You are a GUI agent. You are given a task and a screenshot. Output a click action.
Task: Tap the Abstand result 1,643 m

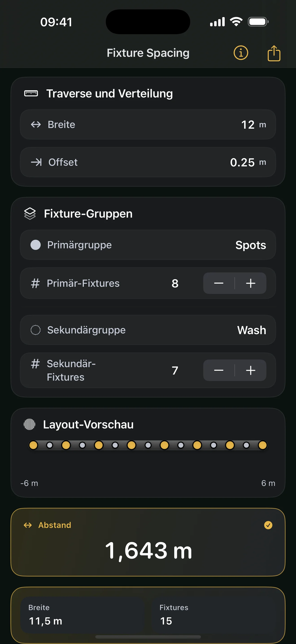(148, 551)
